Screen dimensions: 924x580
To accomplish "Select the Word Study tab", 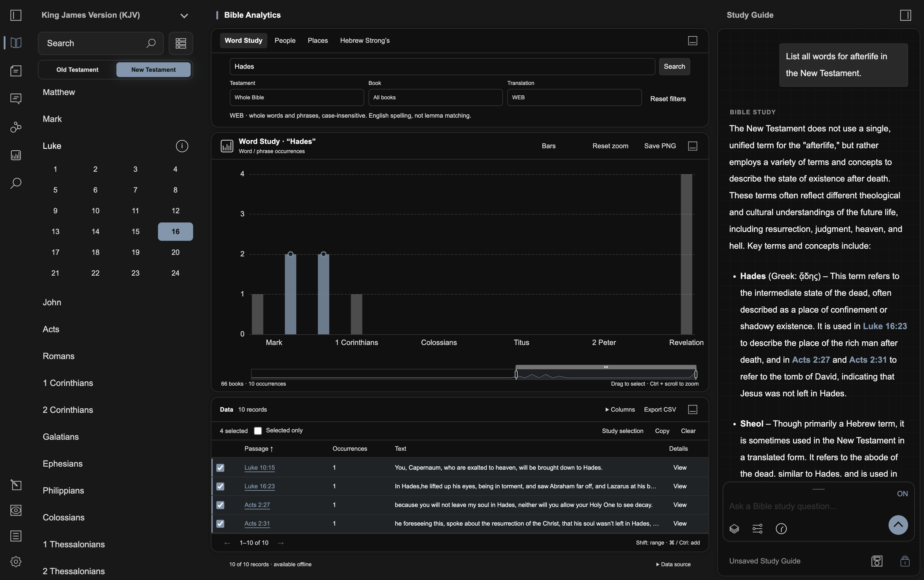I will pos(243,40).
